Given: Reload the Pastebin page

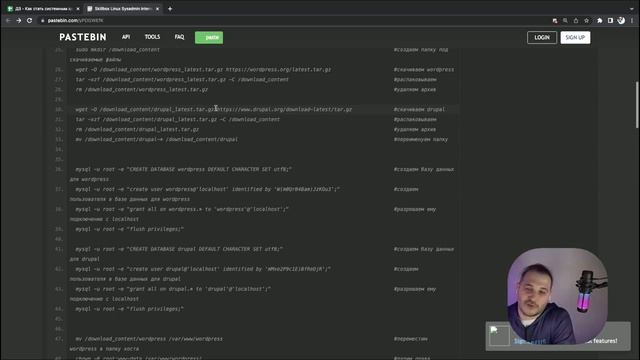Looking at the screenshot, I should (29, 20).
